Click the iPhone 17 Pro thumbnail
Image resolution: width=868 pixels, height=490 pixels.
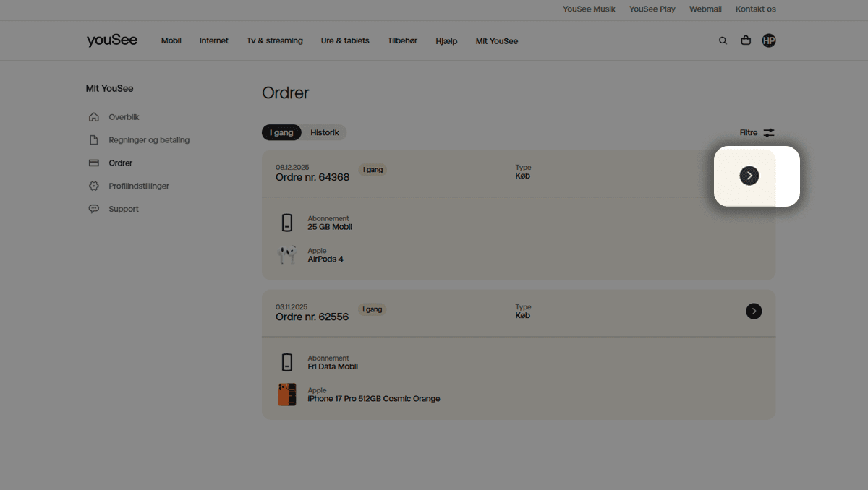pos(287,395)
